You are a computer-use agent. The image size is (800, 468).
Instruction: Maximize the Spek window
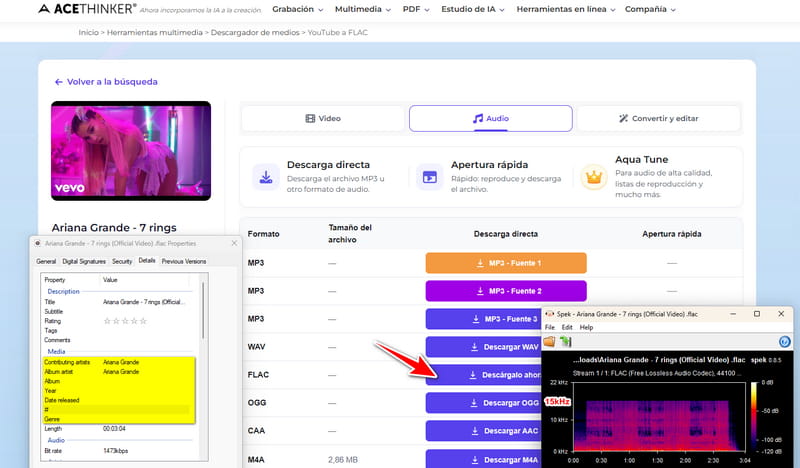point(757,314)
